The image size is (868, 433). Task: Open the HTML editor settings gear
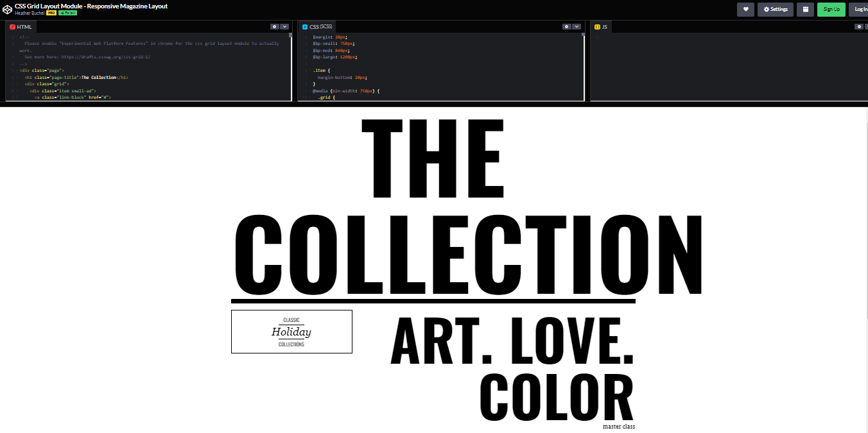tap(275, 26)
